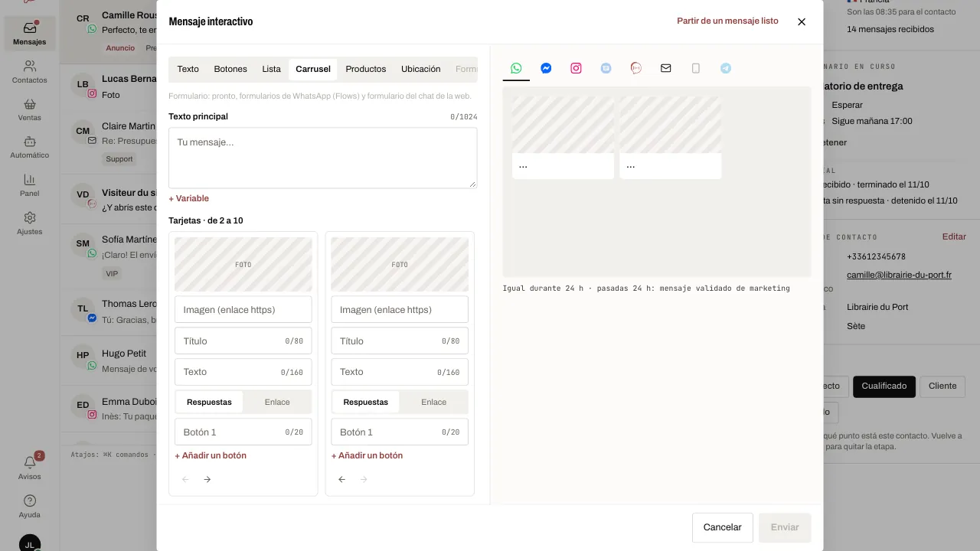Toggle first card to Enlace mode
This screenshot has height=551, width=980.
pos(277,402)
